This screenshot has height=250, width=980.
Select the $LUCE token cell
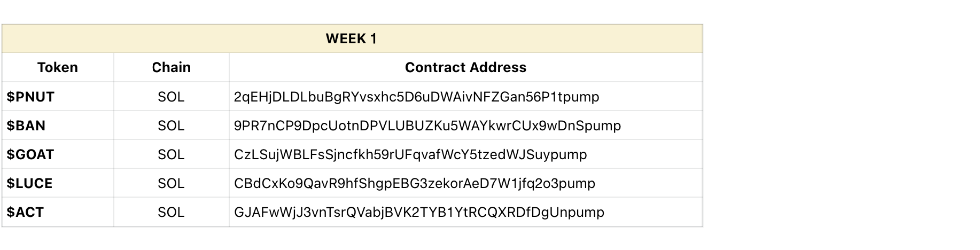tap(58, 183)
